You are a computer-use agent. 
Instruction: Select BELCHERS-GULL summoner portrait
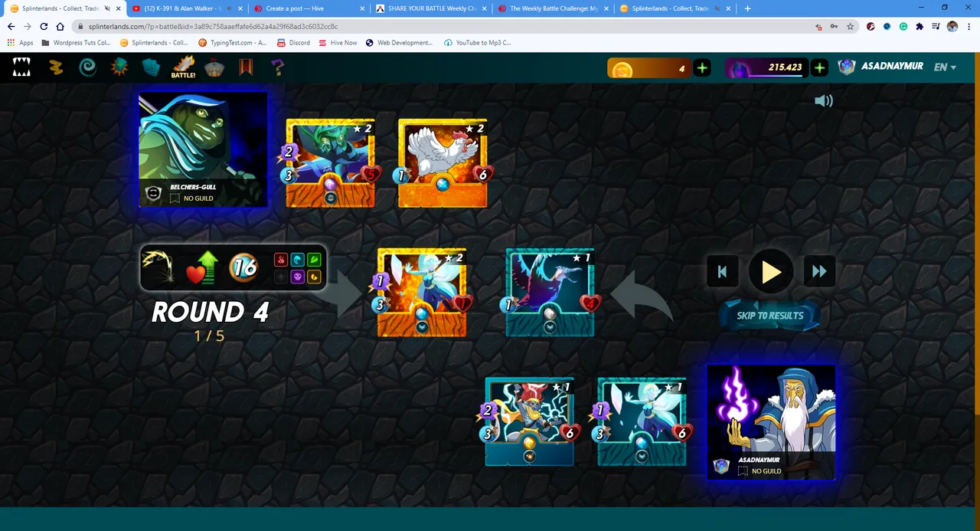coord(204,149)
